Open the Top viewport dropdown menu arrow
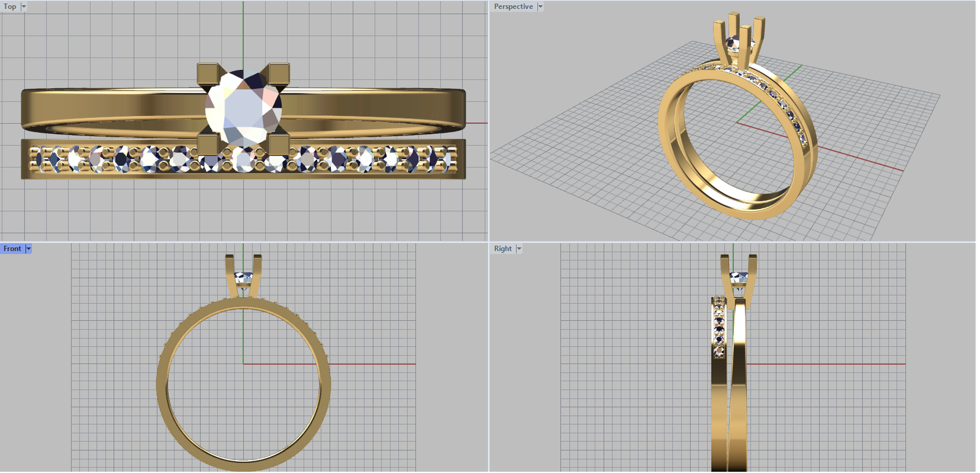 (24, 7)
